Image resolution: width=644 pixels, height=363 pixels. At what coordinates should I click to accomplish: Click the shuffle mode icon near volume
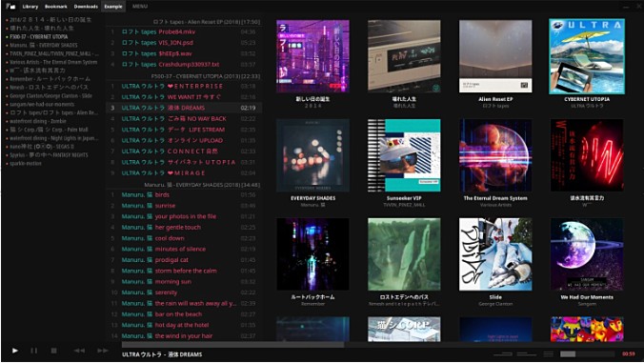pyautogui.click(x=503, y=353)
